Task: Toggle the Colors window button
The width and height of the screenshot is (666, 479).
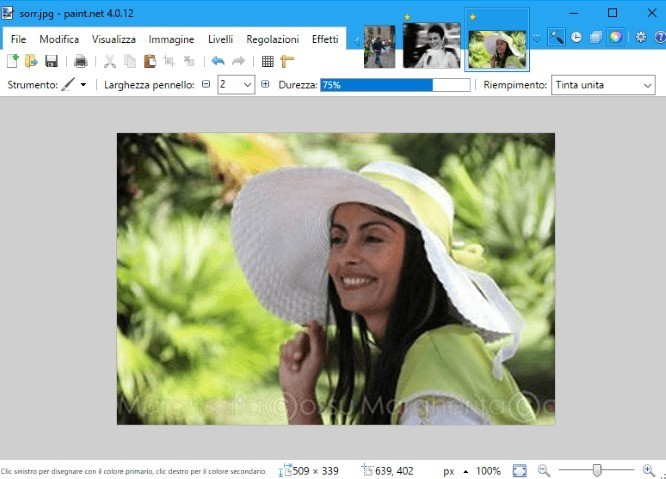Action: coord(616,38)
